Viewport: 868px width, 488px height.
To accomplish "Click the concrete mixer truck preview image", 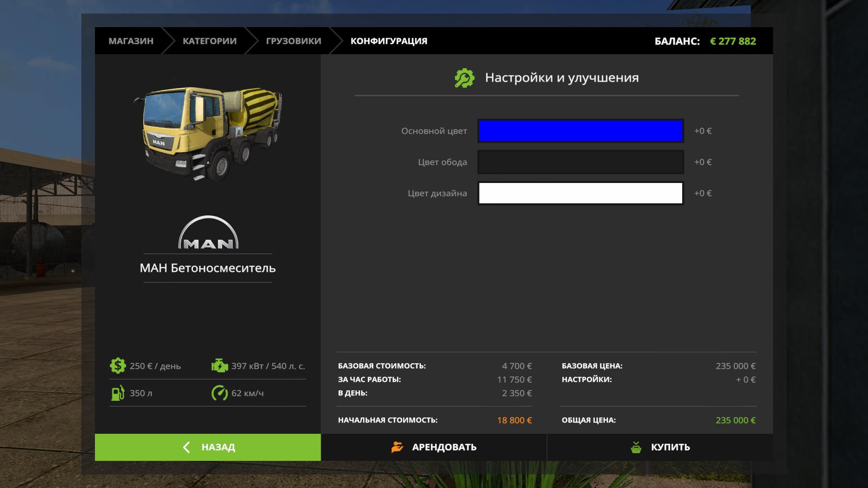I will (208, 133).
